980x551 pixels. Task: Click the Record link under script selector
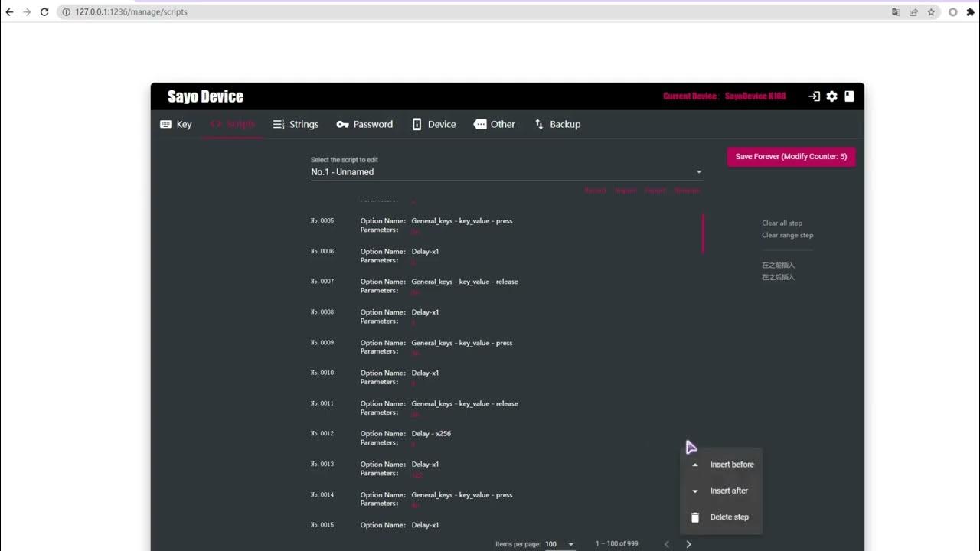click(595, 191)
